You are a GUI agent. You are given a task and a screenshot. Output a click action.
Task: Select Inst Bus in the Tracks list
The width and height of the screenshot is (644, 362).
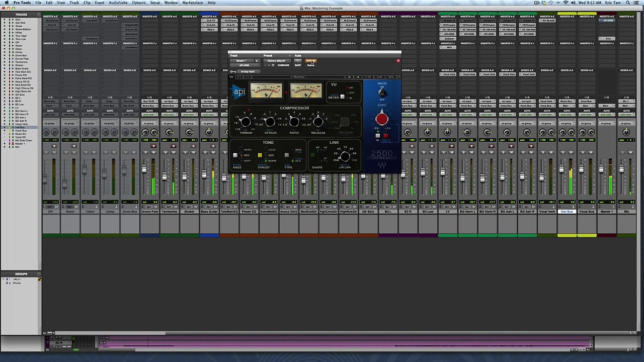20,128
